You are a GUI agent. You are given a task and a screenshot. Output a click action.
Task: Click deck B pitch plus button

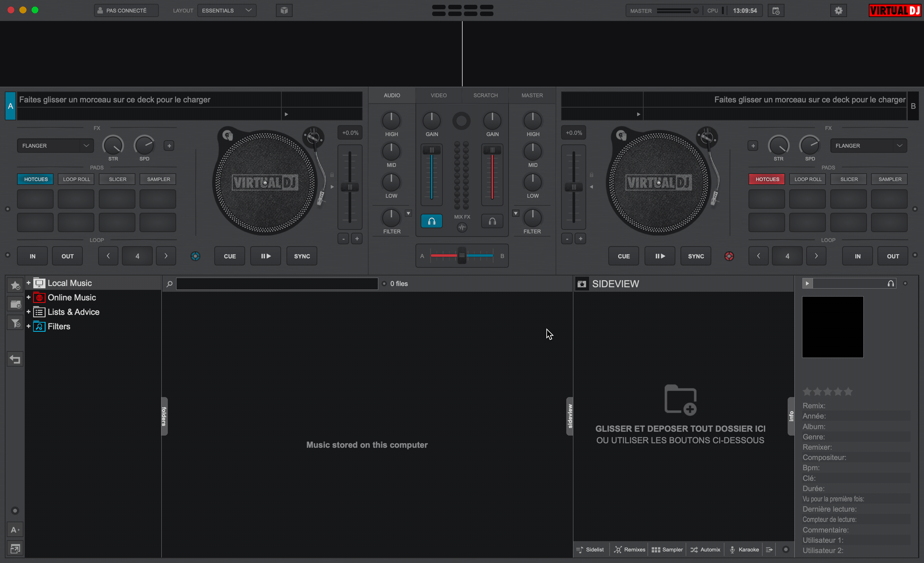pos(580,238)
